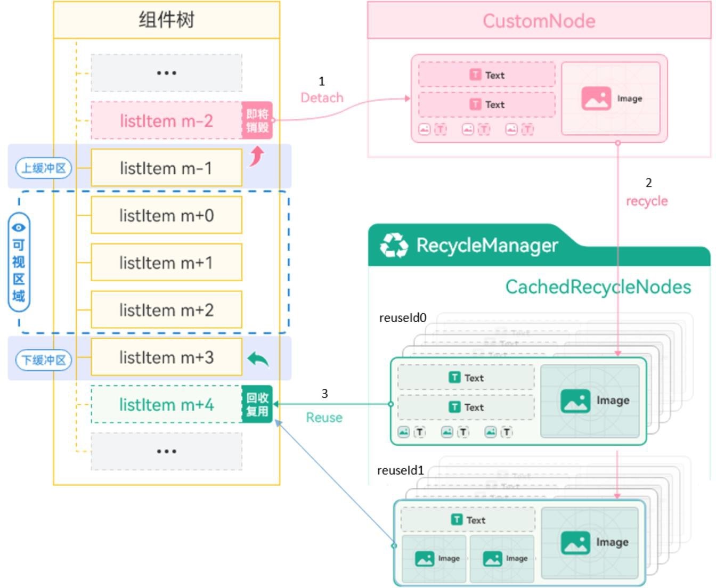Screen dimensions: 716x588
Task: Select listItem m+0 in the component tree
Action: tap(166, 215)
